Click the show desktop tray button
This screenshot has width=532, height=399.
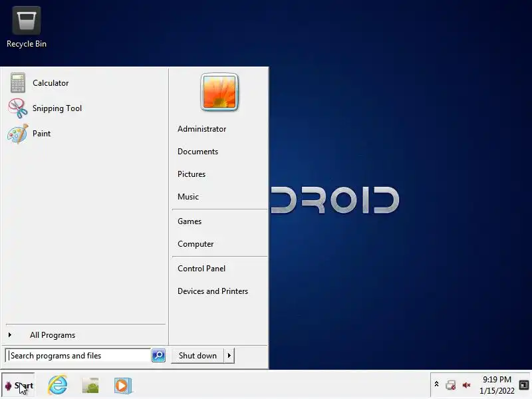[x=524, y=385]
